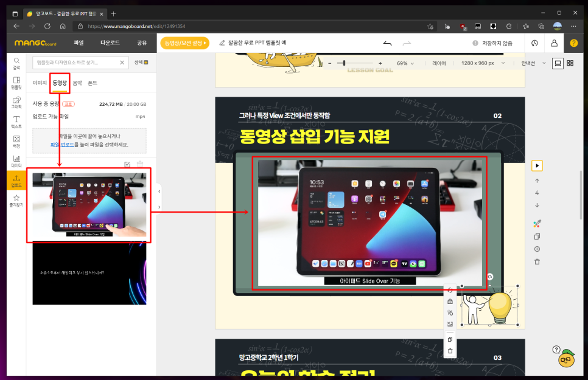Open the 업로드 upload panel
588x380 pixels.
[x=16, y=181]
